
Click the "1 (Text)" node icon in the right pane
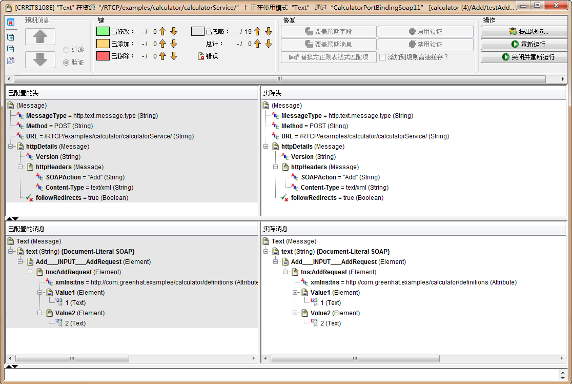tap(314, 302)
